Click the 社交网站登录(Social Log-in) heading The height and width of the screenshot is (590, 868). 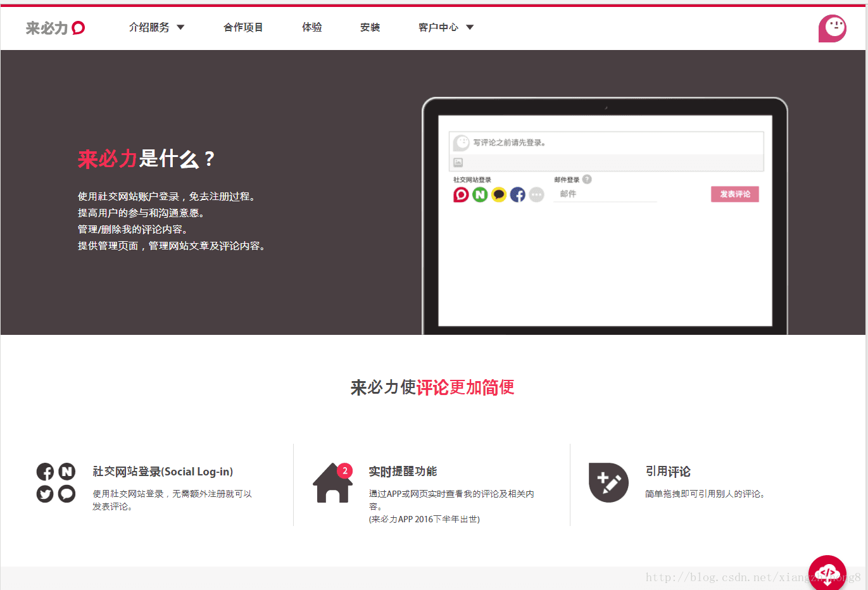[163, 472]
